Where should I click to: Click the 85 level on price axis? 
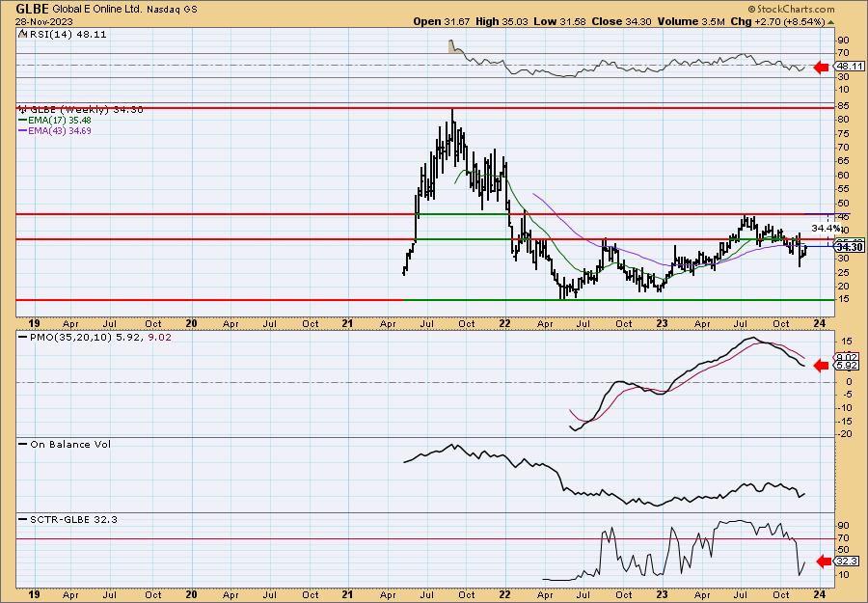click(x=843, y=106)
